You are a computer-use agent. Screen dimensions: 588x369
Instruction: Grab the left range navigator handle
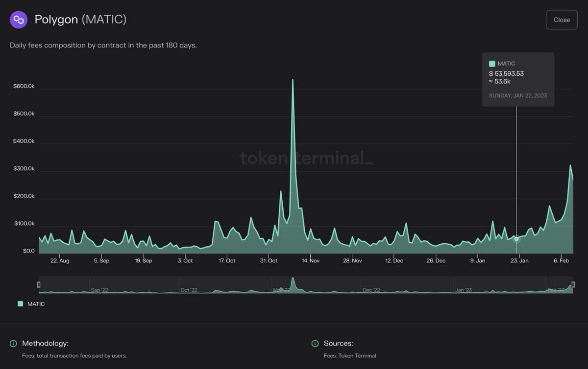tap(39, 284)
